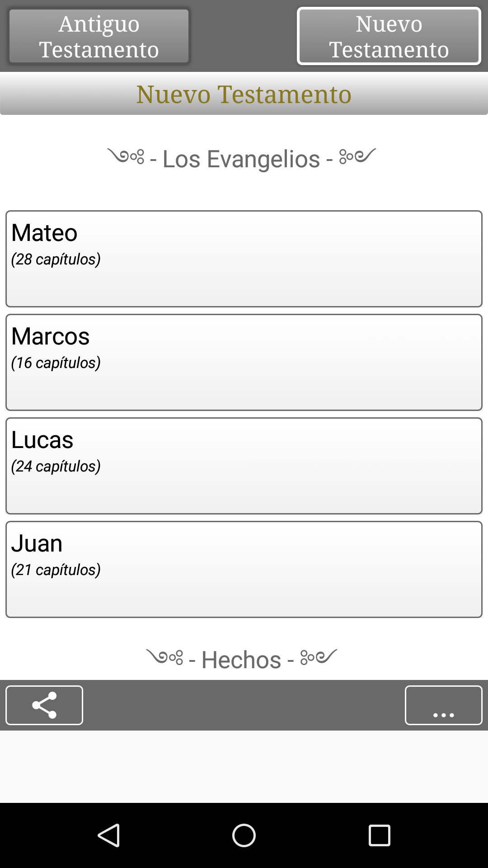Tap the Los Evangelios section heading
This screenshot has width=488, height=868.
[x=241, y=159]
